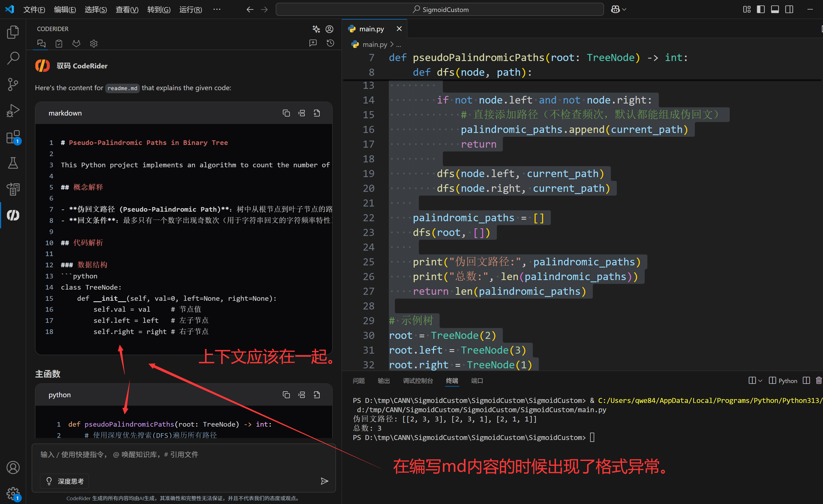Copy the python code block
Screen dimensions: 823x504
(x=286, y=395)
